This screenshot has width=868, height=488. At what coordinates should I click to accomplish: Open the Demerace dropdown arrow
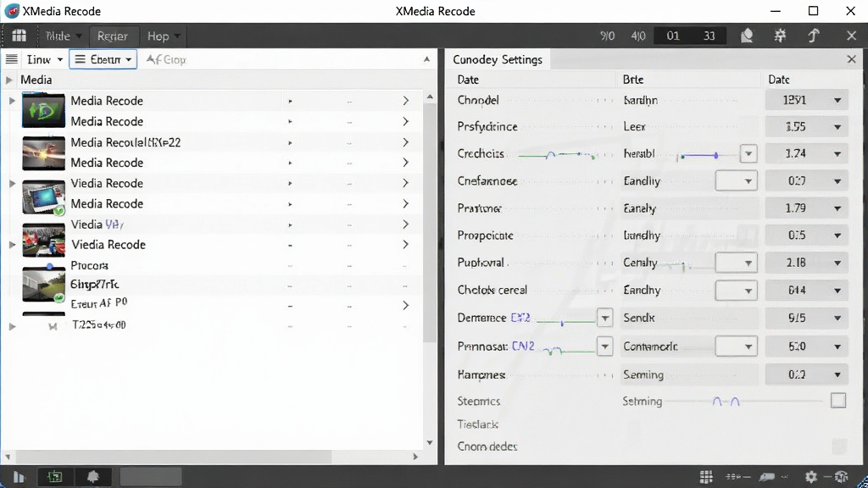click(604, 319)
